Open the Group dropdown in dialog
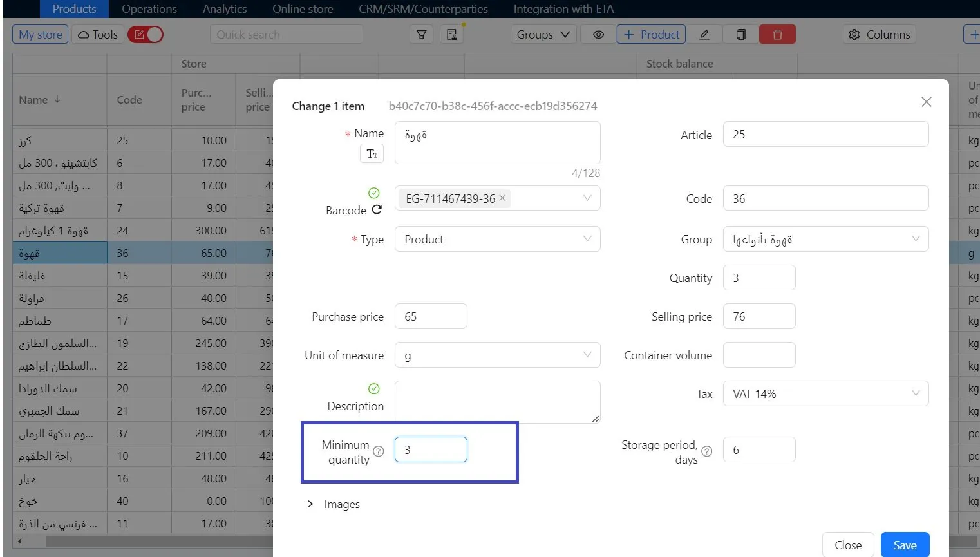Viewport: 980px width, 557px height. [x=826, y=239]
